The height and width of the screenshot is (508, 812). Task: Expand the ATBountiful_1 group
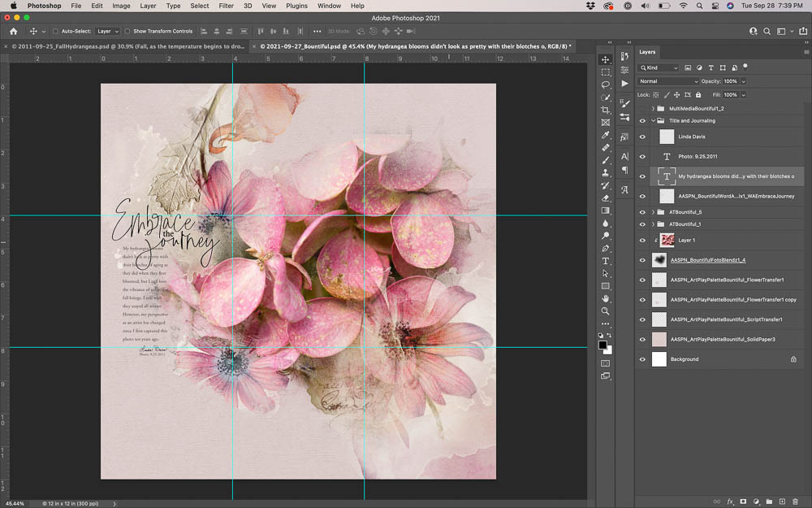pos(653,224)
